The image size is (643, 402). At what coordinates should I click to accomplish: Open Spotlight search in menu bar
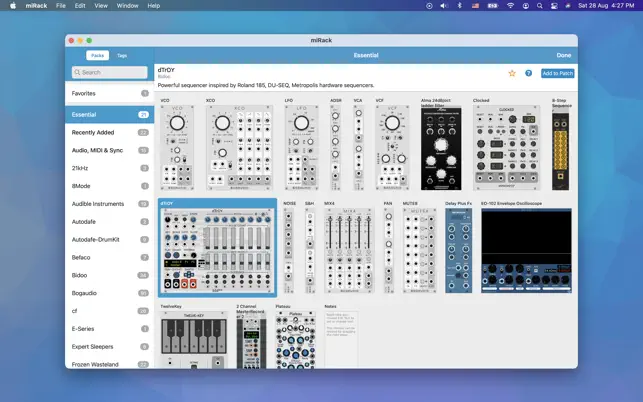coord(540,6)
